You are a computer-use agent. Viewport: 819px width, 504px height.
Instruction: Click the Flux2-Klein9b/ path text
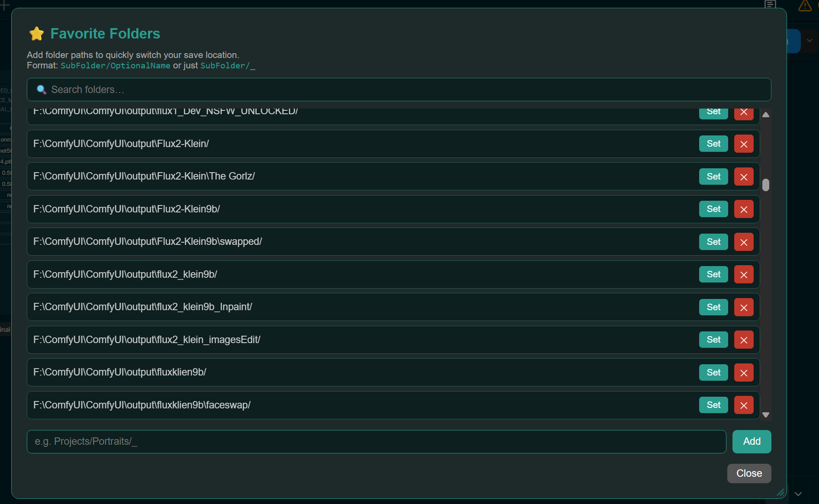click(x=127, y=209)
